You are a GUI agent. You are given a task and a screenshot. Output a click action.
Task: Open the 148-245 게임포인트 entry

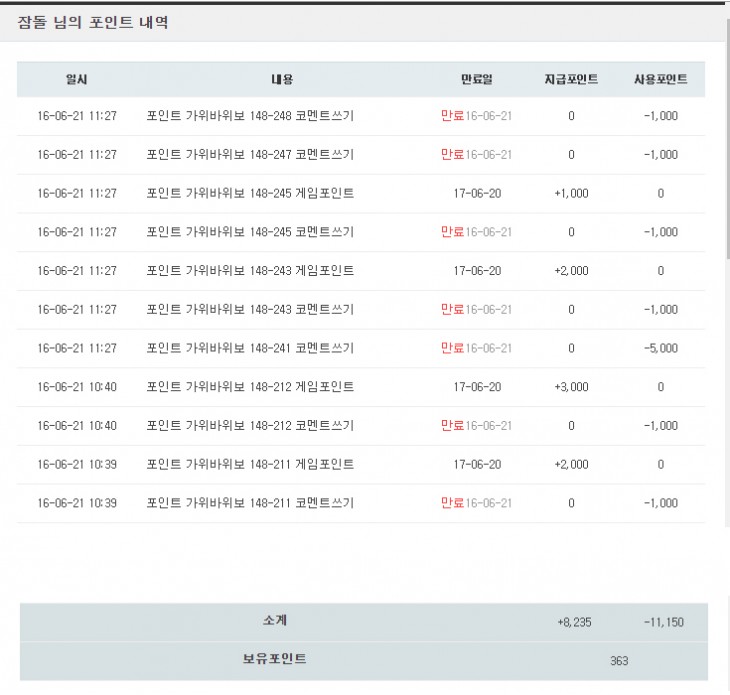click(x=249, y=193)
